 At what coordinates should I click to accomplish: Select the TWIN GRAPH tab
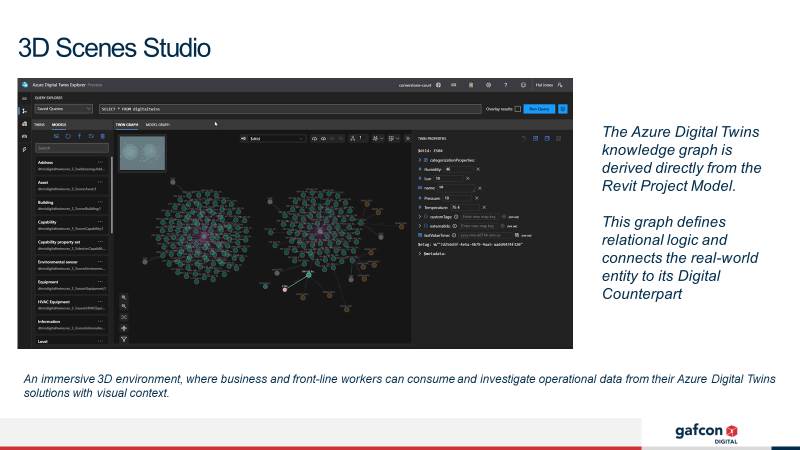tap(127, 124)
